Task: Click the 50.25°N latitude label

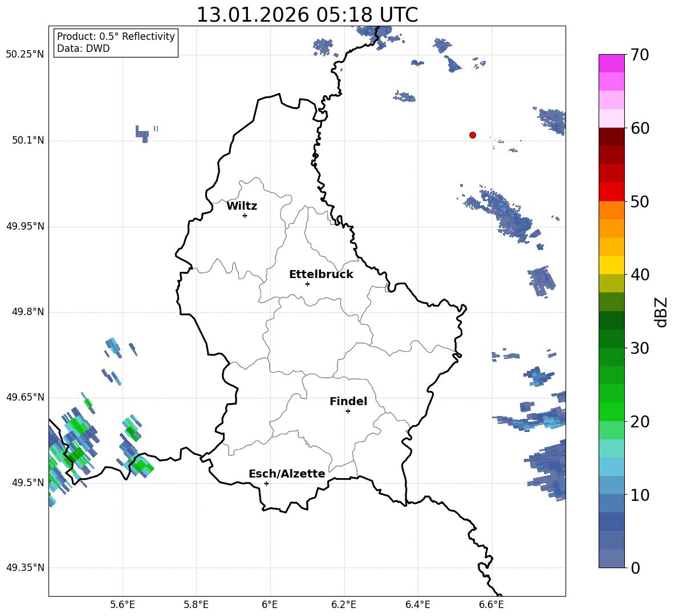Action: click(x=25, y=55)
